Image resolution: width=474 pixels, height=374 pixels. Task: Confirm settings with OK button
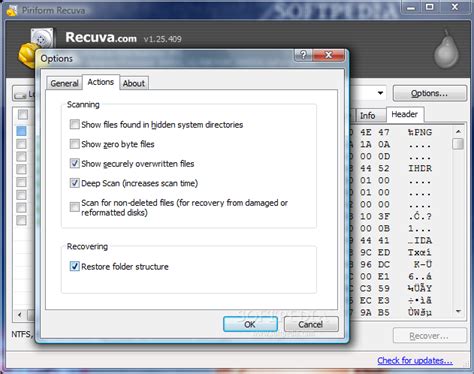pyautogui.click(x=250, y=324)
